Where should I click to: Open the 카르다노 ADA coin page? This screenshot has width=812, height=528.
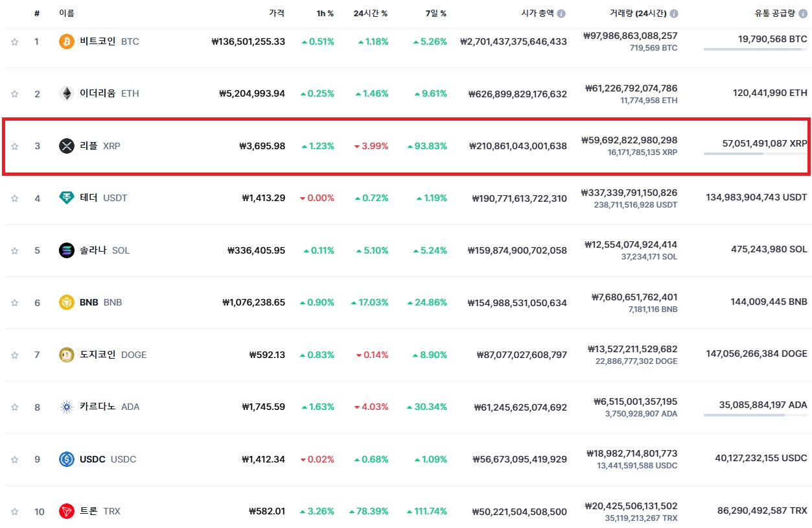click(110, 407)
